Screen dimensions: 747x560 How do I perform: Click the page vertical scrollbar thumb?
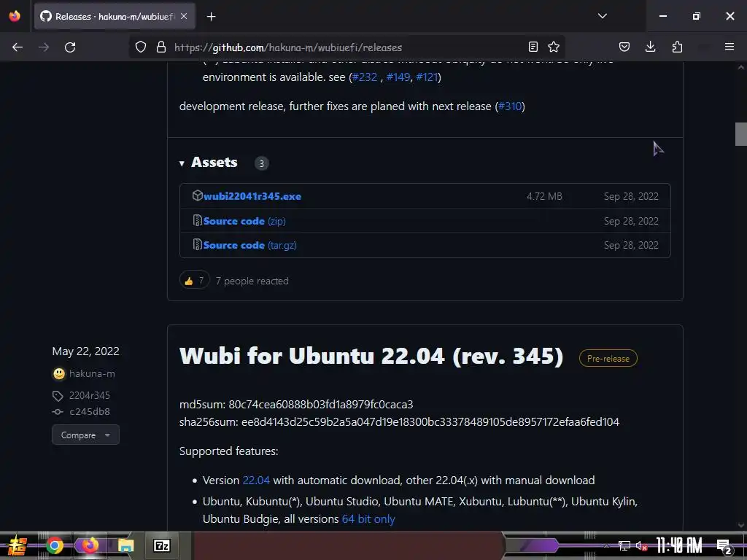740,134
